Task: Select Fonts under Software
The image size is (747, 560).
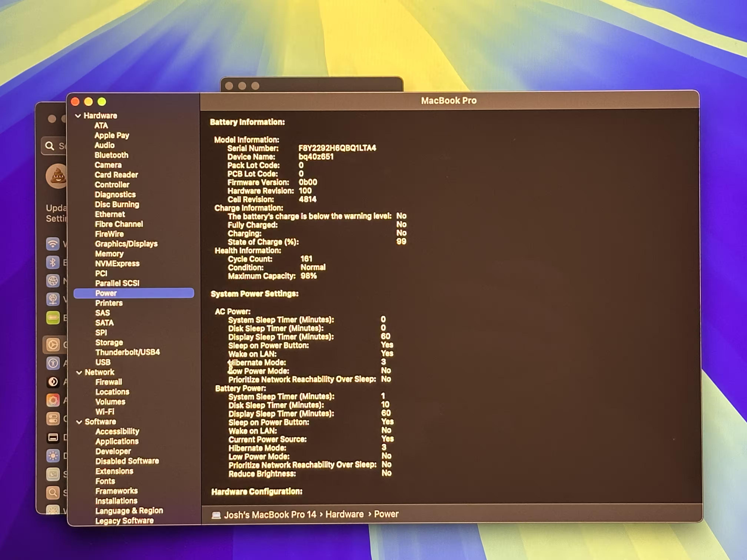Action: click(105, 481)
